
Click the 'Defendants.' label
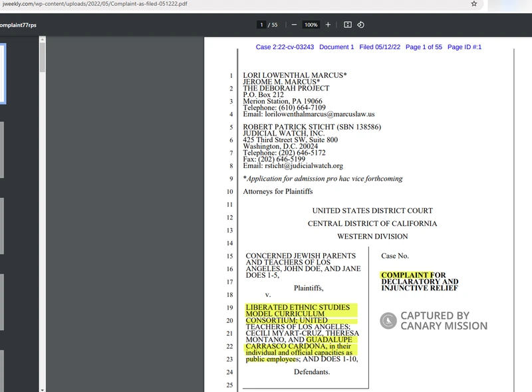coord(312,372)
